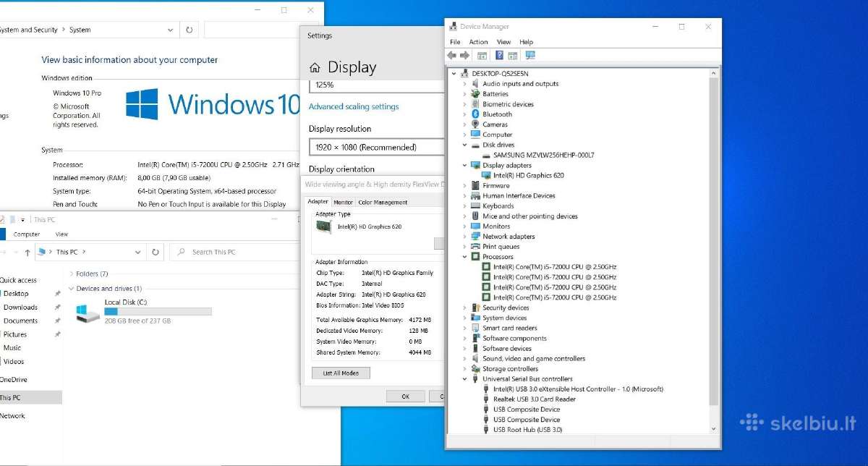This screenshot has width=868, height=466.
Task: Open the Computer ribbon tab in This PC
Action: pos(27,234)
